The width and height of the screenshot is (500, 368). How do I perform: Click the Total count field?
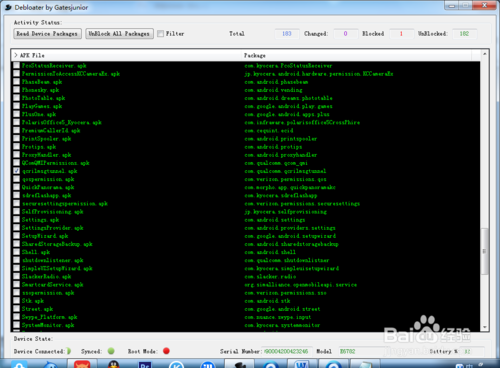(x=287, y=33)
